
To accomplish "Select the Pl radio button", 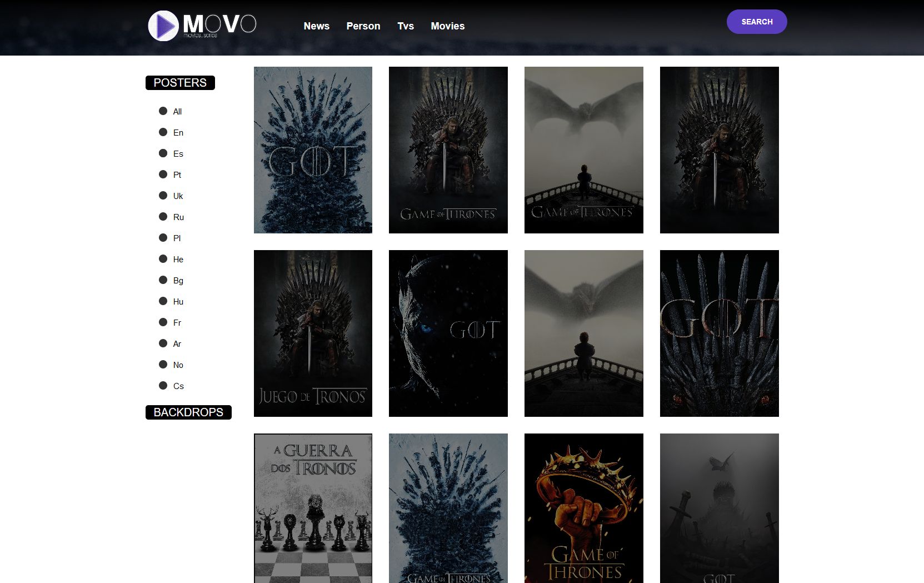I will point(163,238).
